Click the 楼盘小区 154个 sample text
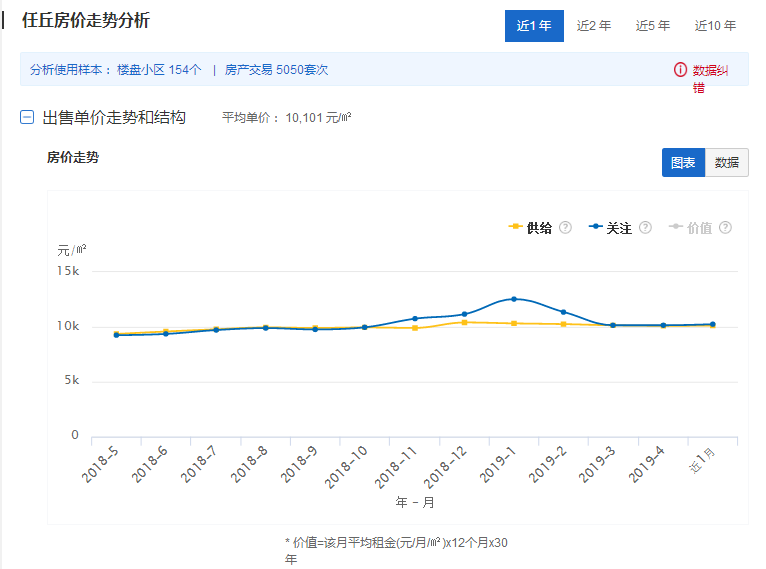Viewport: 766px width, 569px height. pyautogui.click(x=159, y=70)
